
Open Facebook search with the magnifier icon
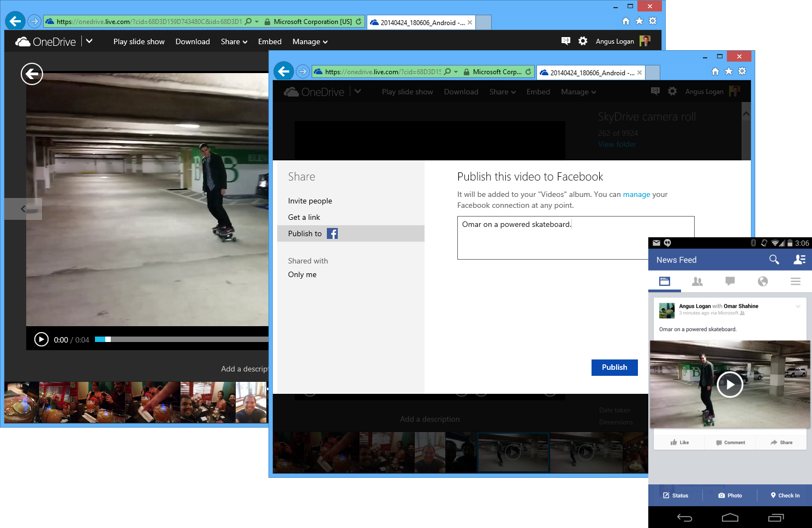click(774, 260)
